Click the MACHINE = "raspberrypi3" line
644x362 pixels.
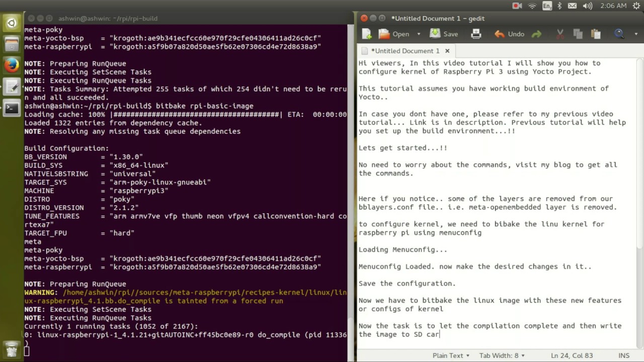(97, 191)
